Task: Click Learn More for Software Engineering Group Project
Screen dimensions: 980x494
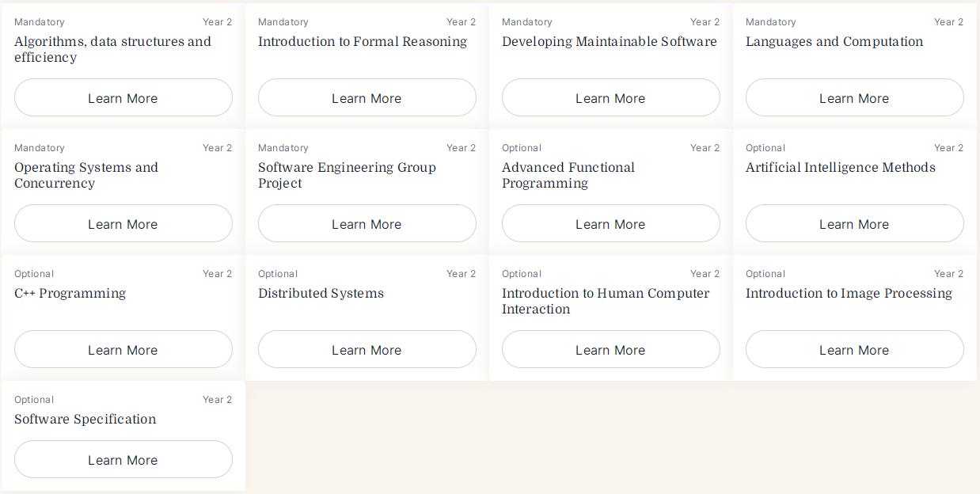Action: (x=367, y=223)
